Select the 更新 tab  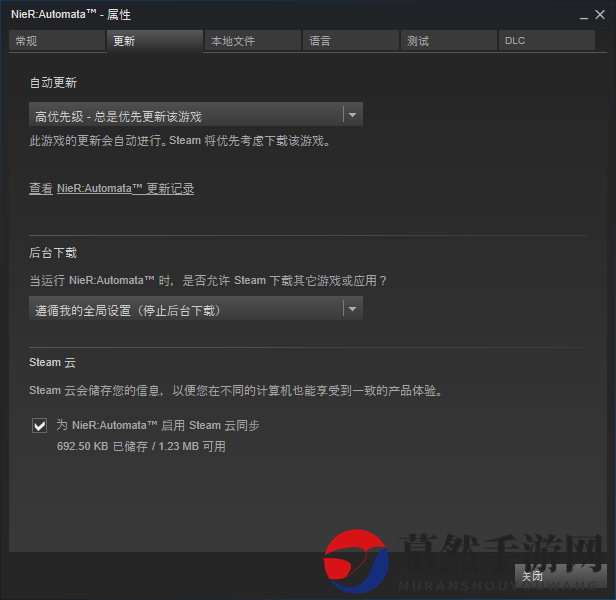[x=155, y=41]
